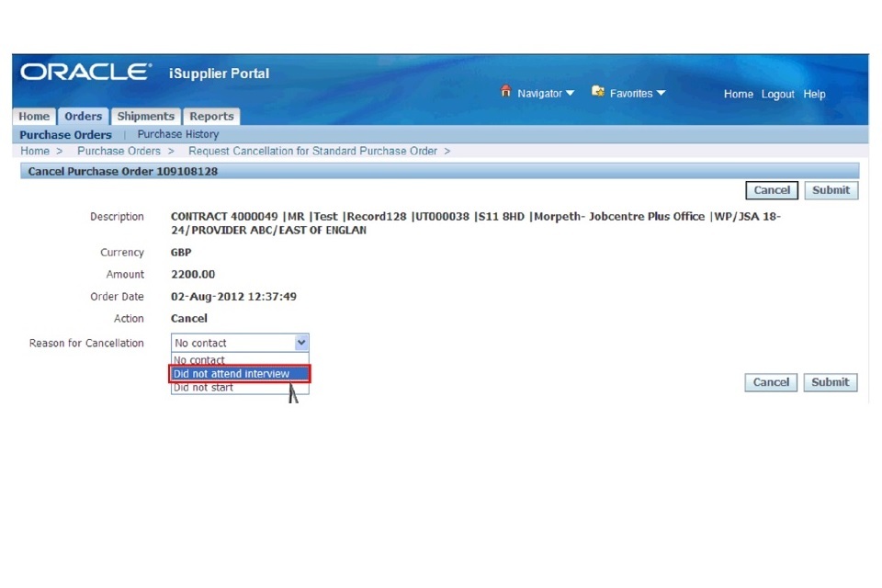Screen dimensions: 882x588
Task: Expand the Favorites dropdown menu
Action: [x=638, y=94]
